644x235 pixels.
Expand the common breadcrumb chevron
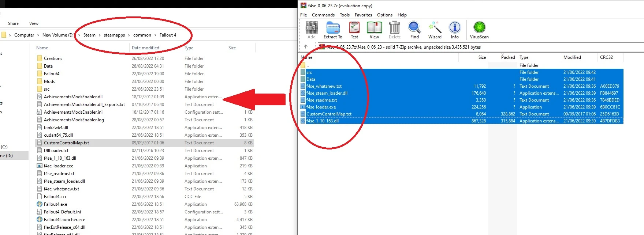[x=155, y=35]
